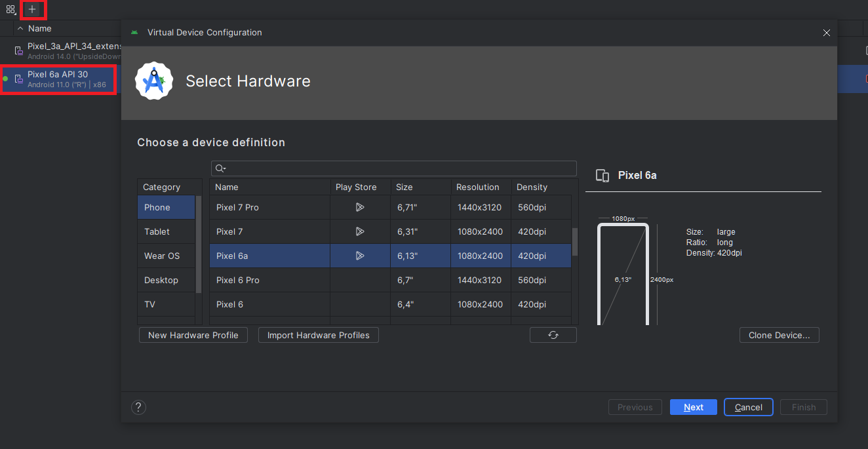868x449 pixels.
Task: Open Import Hardware Profiles
Action: [x=318, y=335]
